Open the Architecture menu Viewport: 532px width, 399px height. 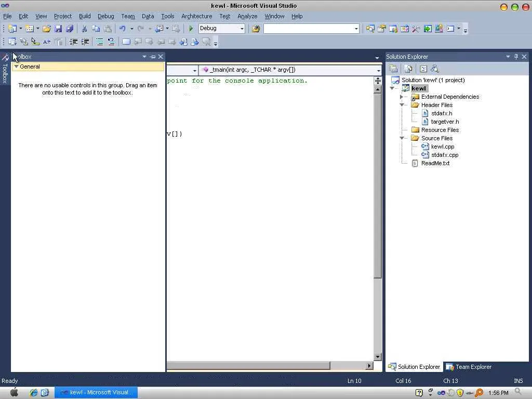click(x=196, y=16)
